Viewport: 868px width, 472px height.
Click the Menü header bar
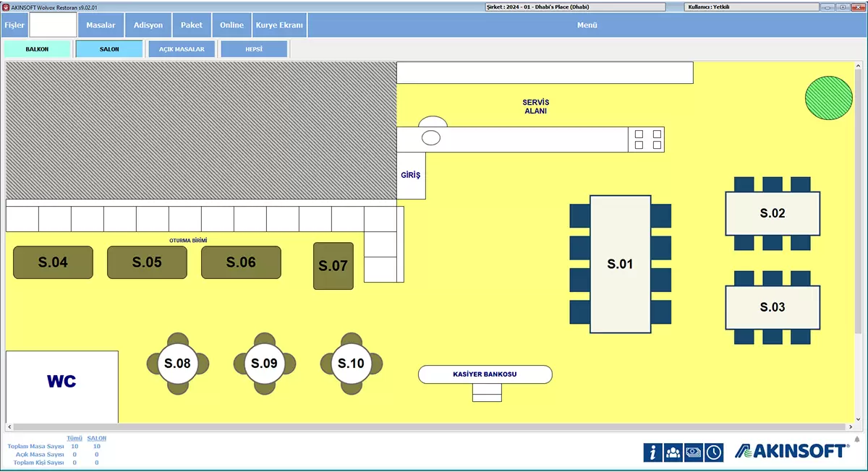point(587,25)
